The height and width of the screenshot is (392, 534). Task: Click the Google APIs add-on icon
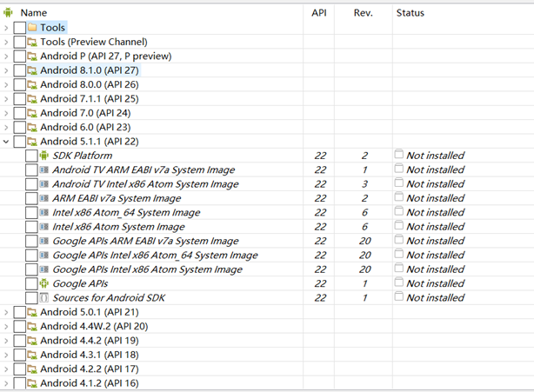44,283
